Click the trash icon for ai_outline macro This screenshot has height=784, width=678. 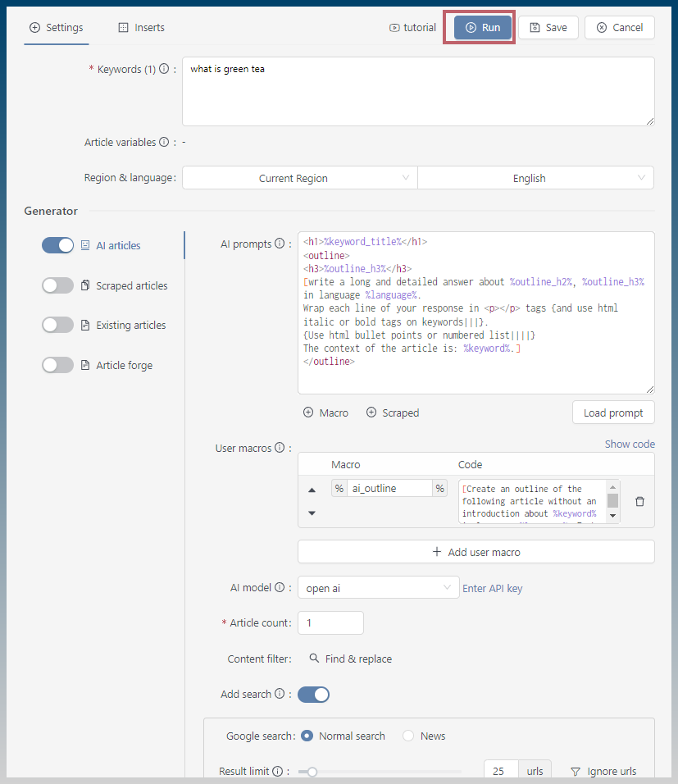click(639, 502)
